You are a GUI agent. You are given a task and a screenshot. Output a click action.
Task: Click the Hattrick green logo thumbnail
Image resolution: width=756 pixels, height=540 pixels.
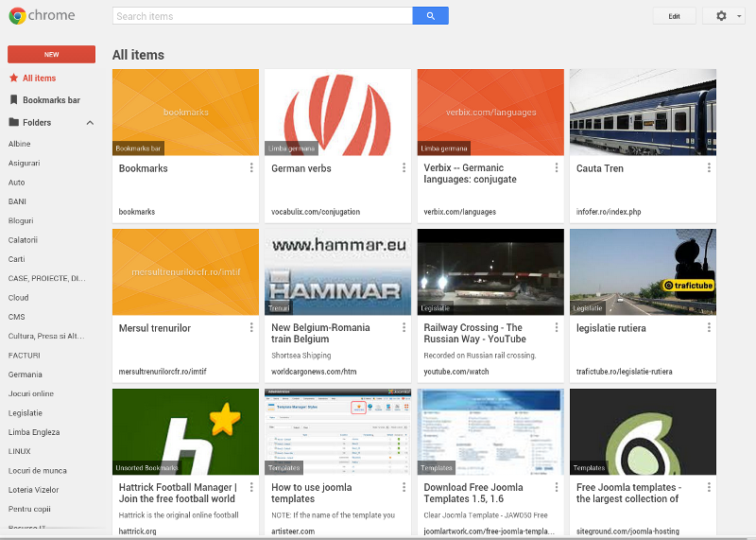point(185,432)
